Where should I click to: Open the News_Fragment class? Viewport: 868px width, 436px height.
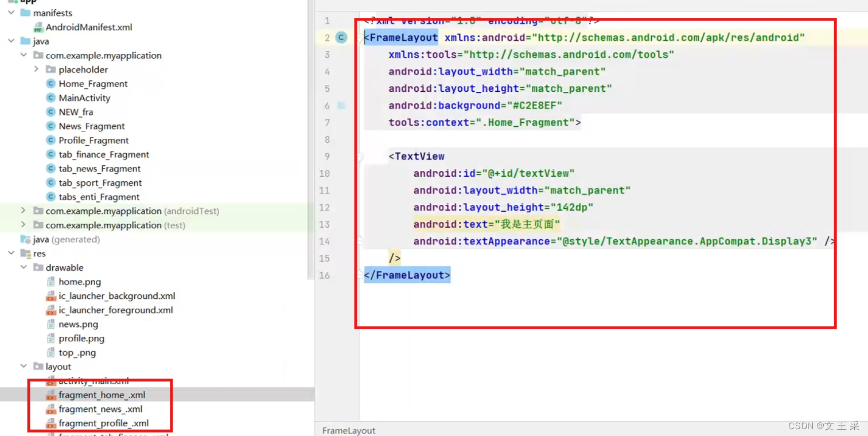(x=92, y=126)
